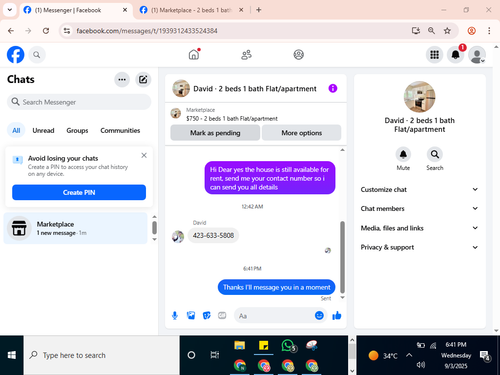
Task: Open the browser zoom magnifier icon
Action: [431, 31]
